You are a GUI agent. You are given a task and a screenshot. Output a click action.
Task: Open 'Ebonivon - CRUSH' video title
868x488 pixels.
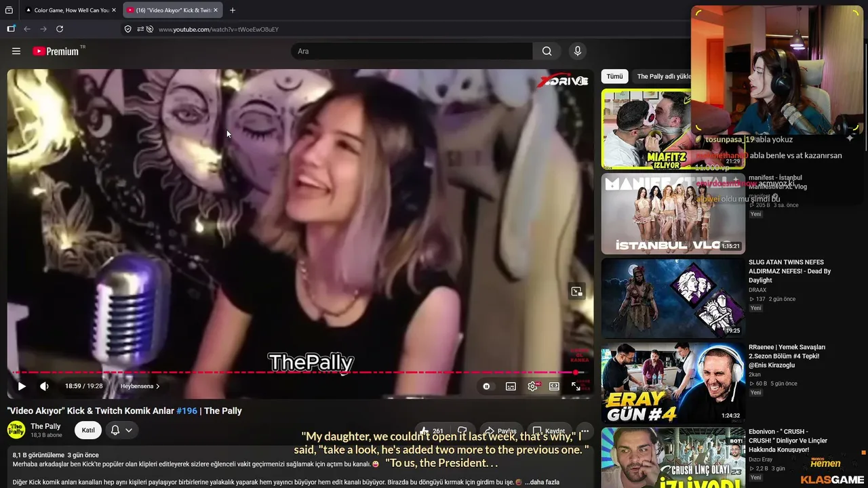[788, 441]
